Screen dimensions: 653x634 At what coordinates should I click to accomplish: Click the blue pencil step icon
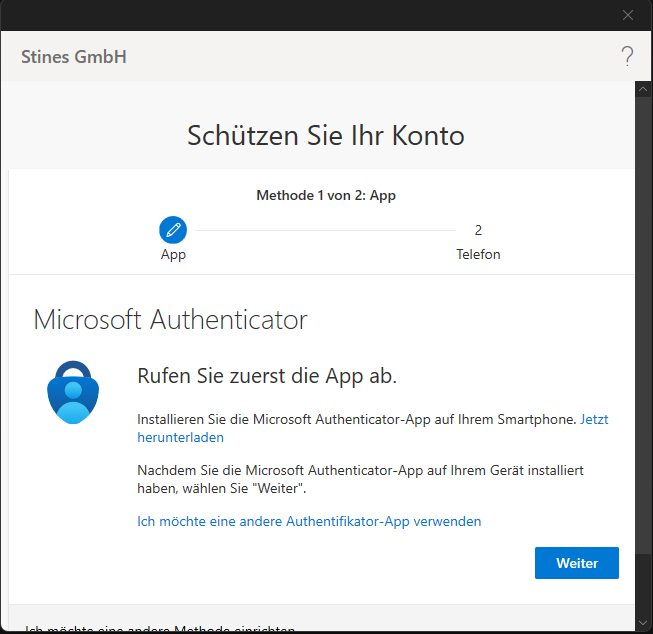pos(173,230)
